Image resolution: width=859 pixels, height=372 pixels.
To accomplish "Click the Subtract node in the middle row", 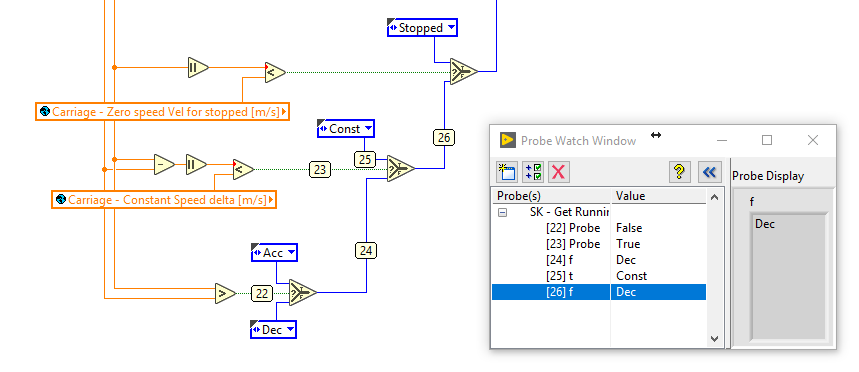I will tap(164, 164).
